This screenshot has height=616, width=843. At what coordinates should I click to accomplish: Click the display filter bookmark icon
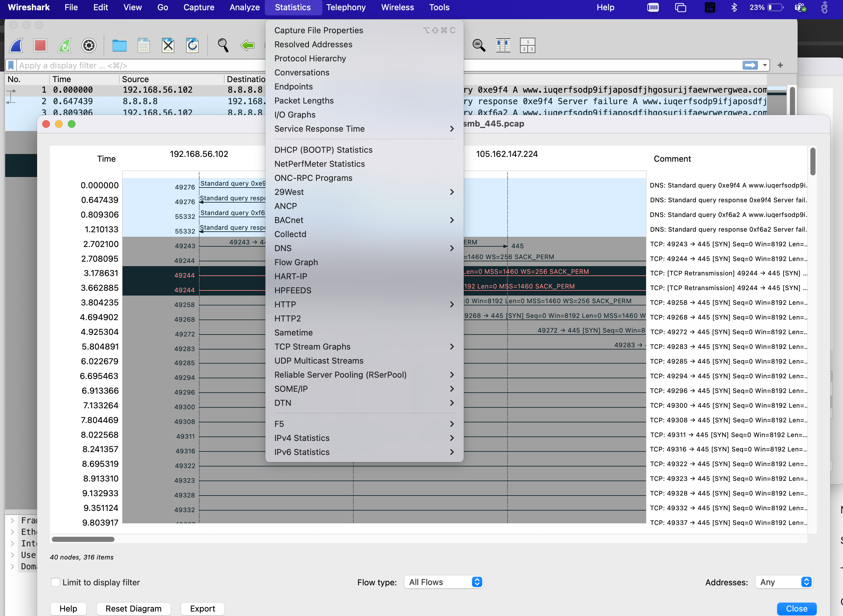pos(11,65)
